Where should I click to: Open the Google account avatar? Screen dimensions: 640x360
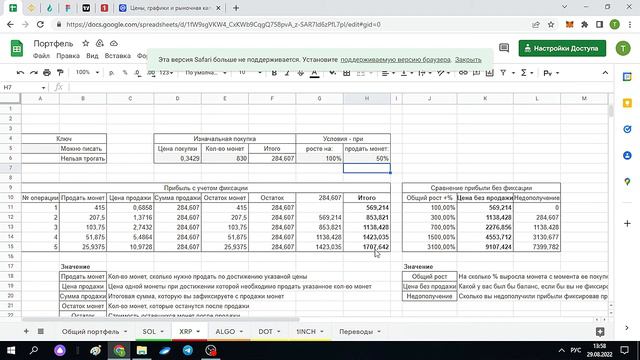pyautogui.click(x=623, y=48)
